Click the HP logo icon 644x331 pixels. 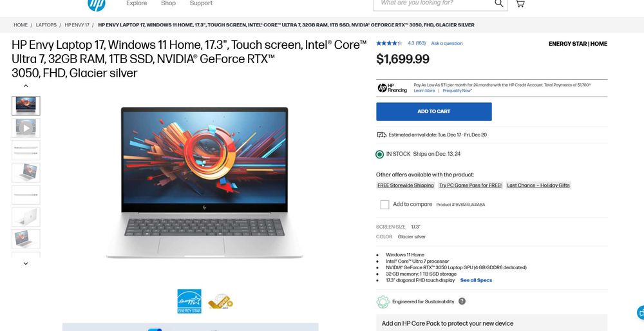[x=97, y=4]
